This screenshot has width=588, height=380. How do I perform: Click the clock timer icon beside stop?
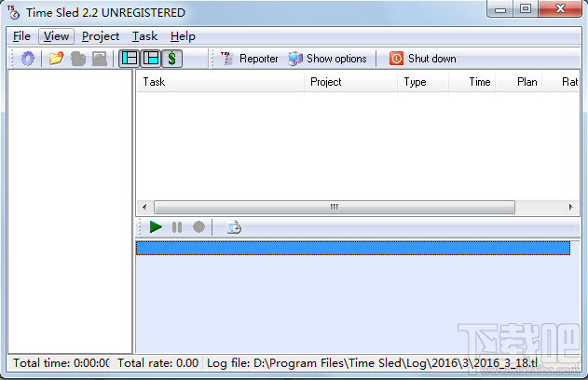click(235, 227)
